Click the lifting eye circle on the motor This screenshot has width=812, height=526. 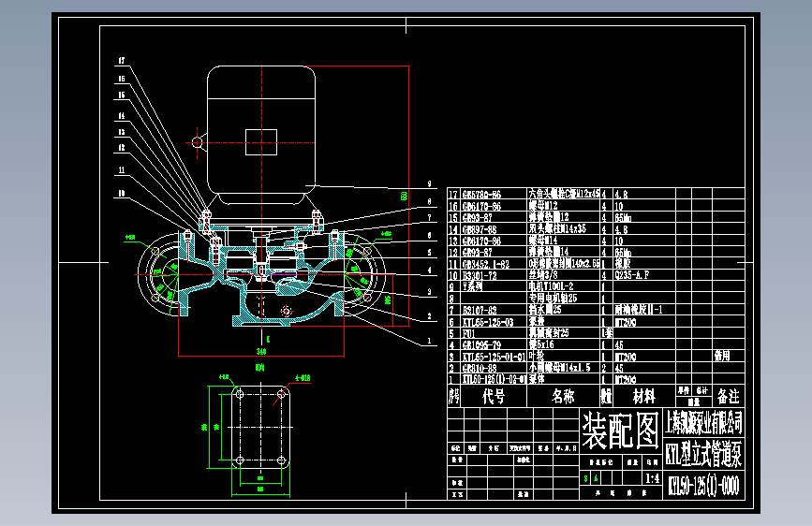(x=197, y=142)
